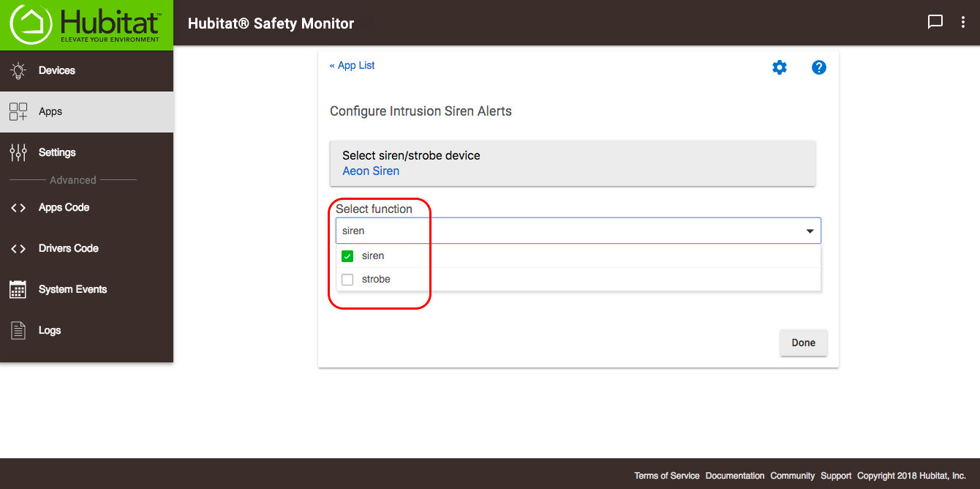This screenshot has width=980, height=489.
Task: Click the System Events calendar icon
Action: tap(18, 289)
